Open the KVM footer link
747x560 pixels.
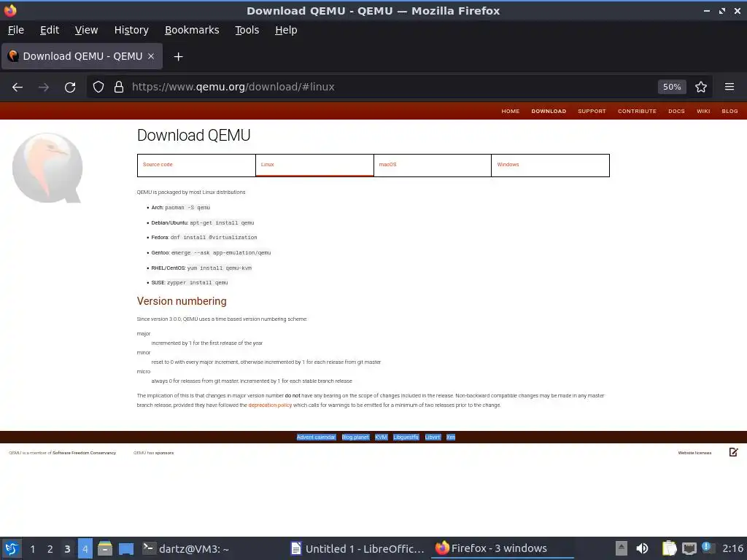pyautogui.click(x=381, y=437)
